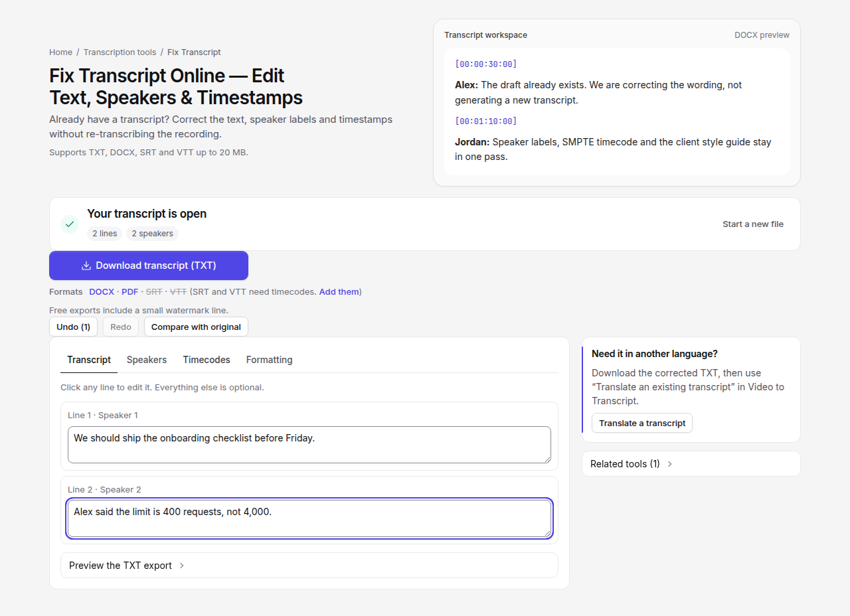Undo the last edit
The width and height of the screenshot is (850, 616).
[x=74, y=327]
